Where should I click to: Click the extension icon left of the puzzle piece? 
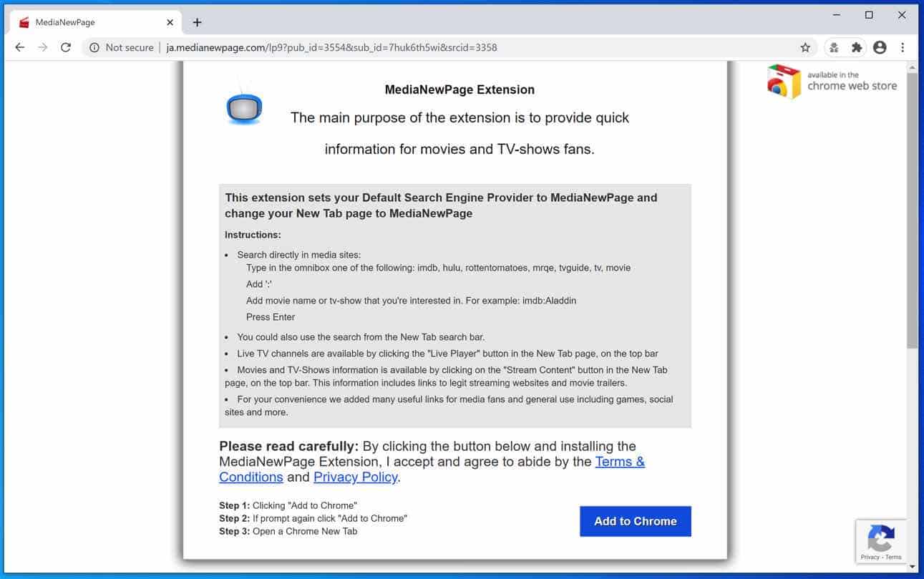pos(834,47)
